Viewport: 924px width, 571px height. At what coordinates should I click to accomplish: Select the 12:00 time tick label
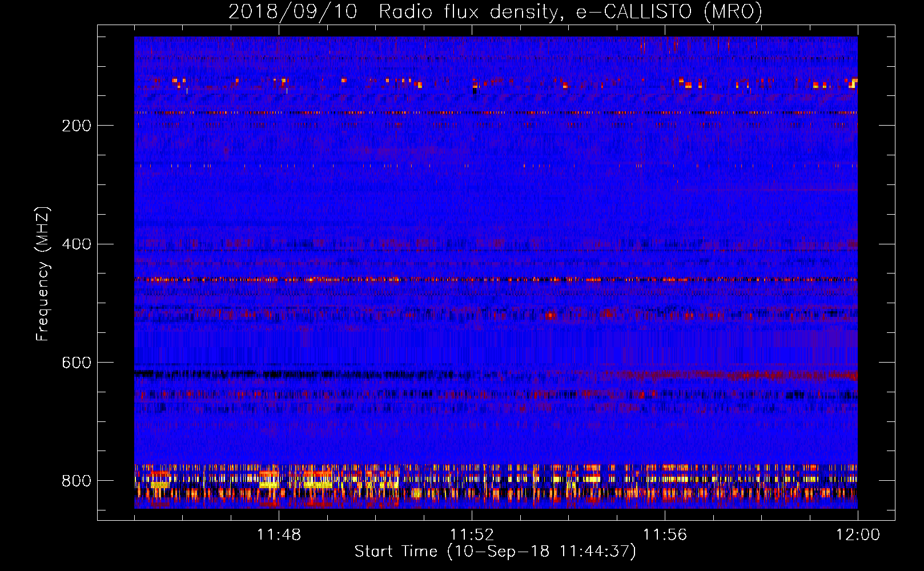click(858, 535)
